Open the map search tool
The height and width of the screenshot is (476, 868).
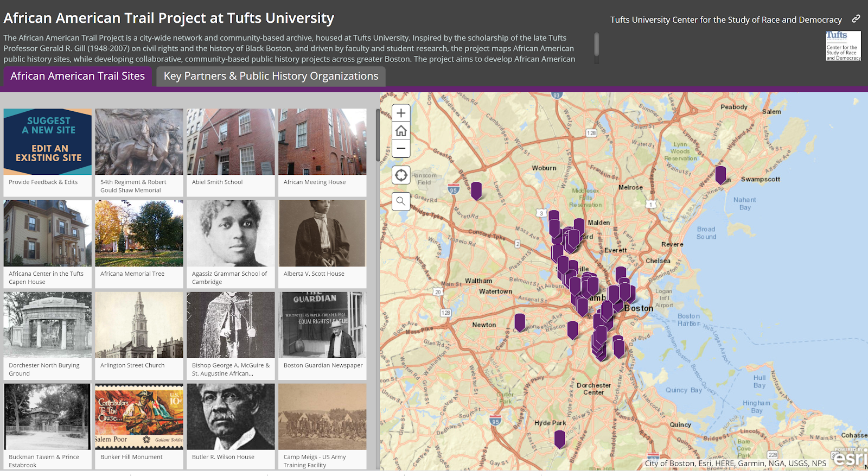(401, 201)
